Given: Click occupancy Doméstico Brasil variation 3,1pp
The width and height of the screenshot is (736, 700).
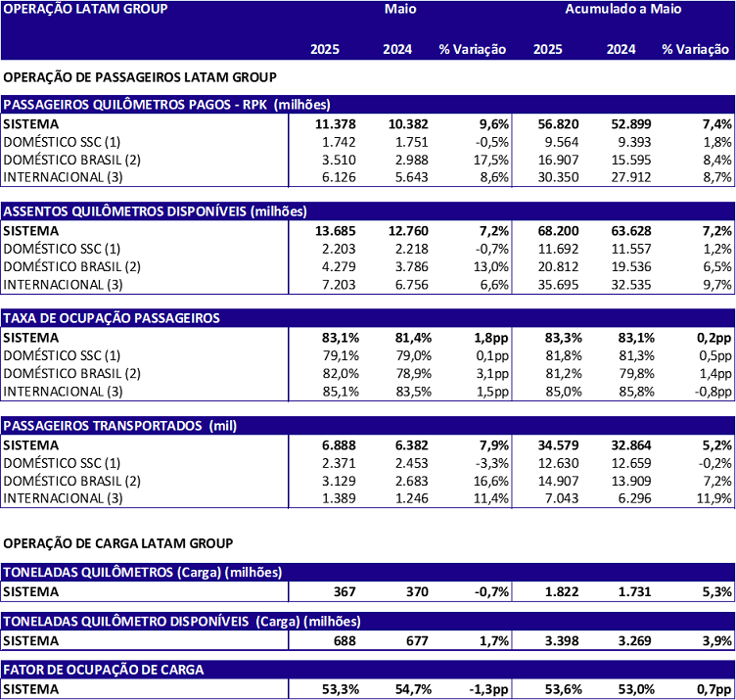Looking at the screenshot, I should pos(492,373).
